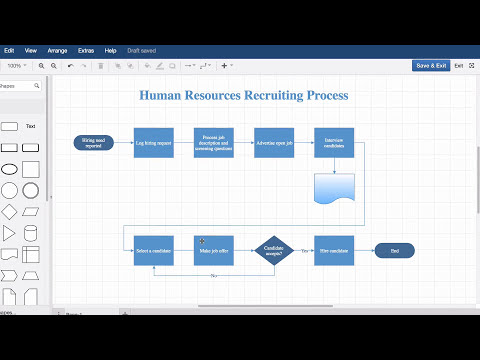
Task: Click the Save & Exit button
Action: click(431, 66)
